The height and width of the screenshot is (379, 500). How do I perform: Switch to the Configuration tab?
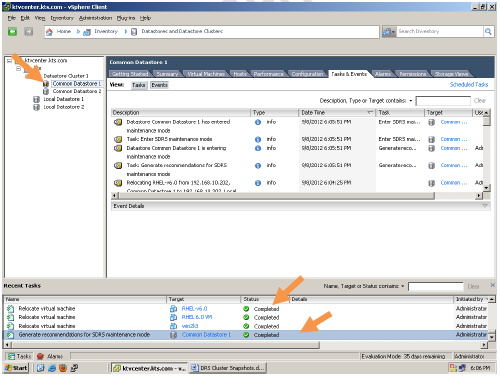(x=307, y=74)
